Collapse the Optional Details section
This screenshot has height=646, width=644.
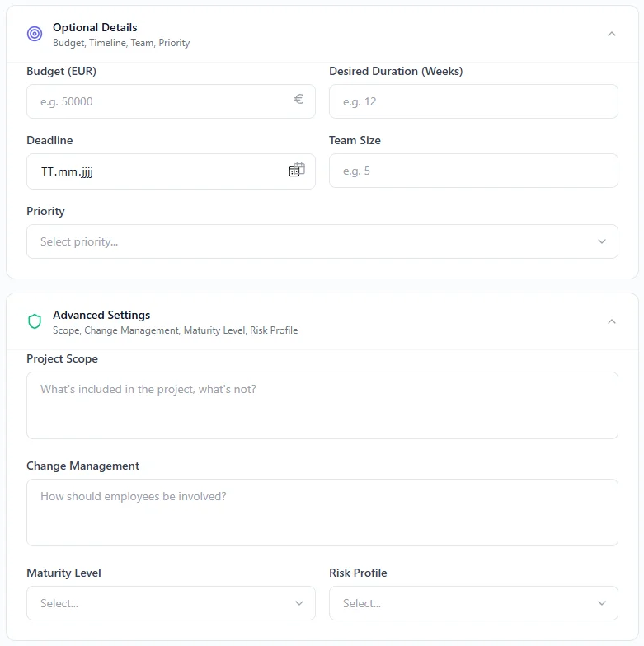(611, 34)
